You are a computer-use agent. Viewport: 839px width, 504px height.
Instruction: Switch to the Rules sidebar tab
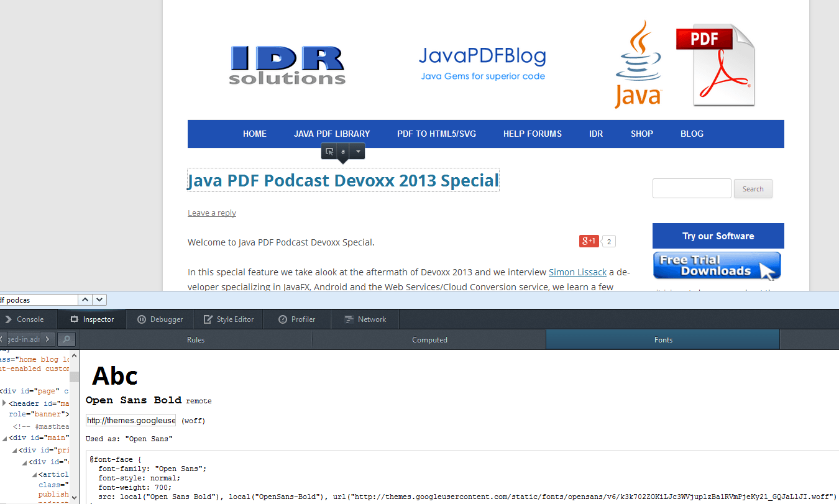point(196,340)
